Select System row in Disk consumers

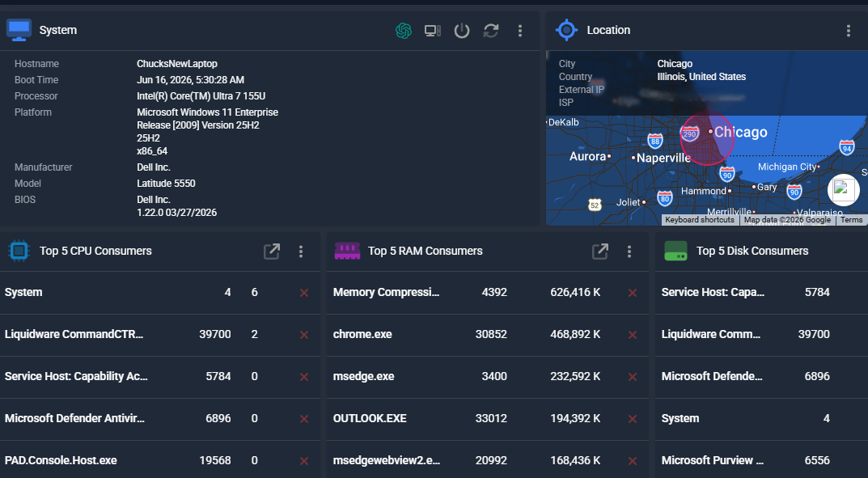pyautogui.click(x=762, y=419)
